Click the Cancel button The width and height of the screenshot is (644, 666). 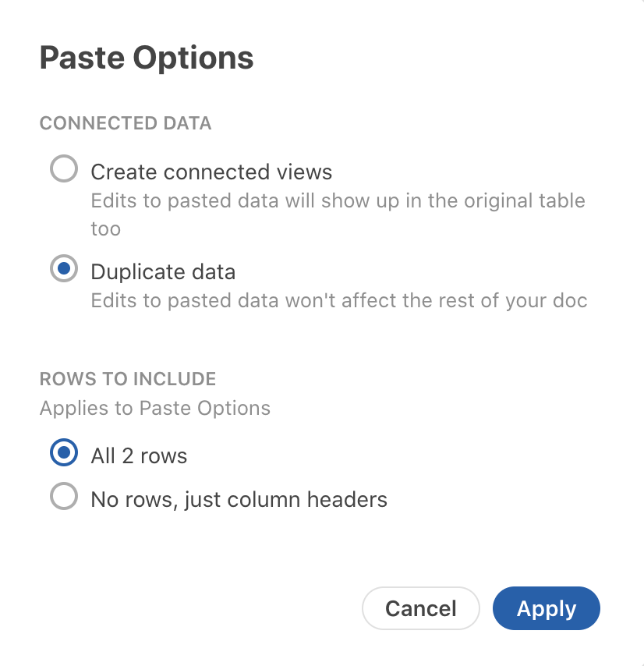[x=421, y=608]
